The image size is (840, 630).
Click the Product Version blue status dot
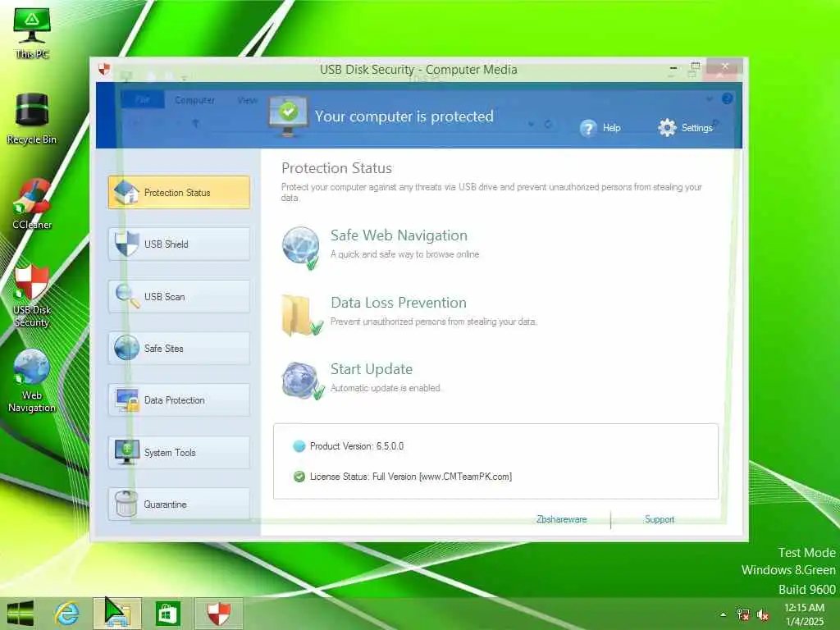coord(299,445)
